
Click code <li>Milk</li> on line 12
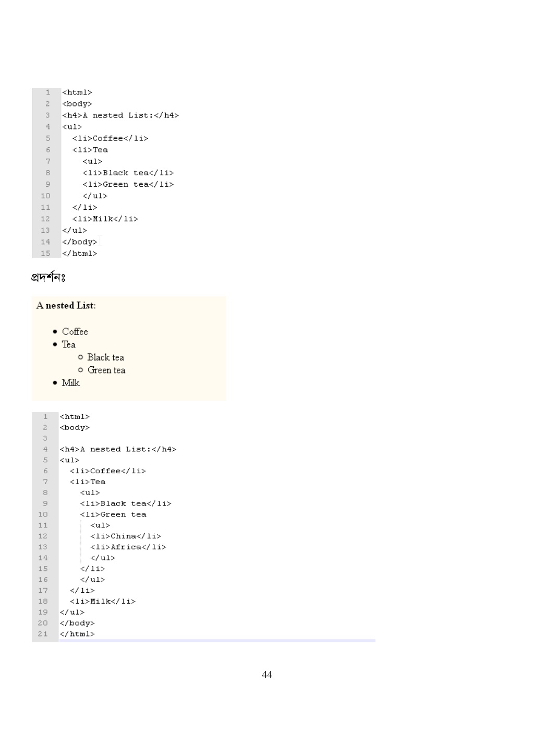coord(105,219)
